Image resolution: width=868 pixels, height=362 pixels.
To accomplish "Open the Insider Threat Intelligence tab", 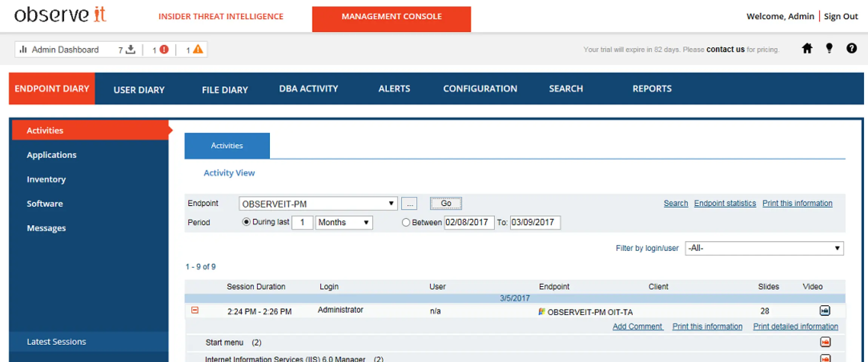I will (x=221, y=17).
